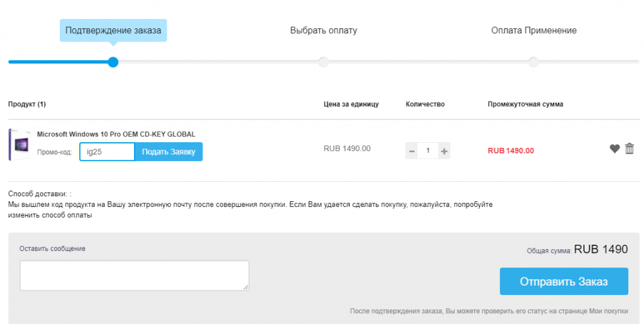Focus the promo code input field

(x=107, y=152)
